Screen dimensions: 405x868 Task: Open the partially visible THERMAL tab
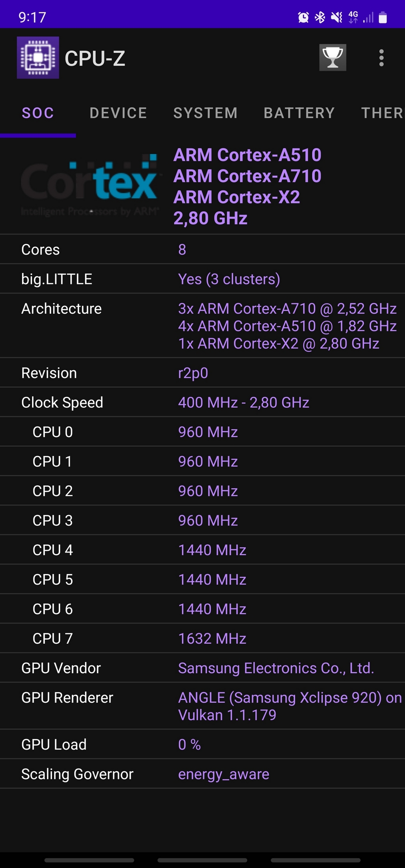382,113
